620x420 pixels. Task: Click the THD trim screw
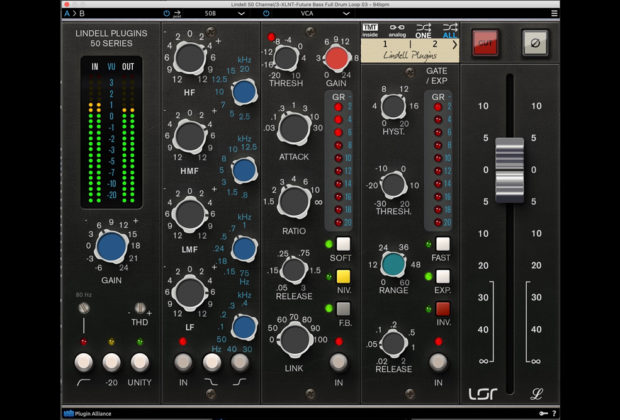[x=140, y=308]
